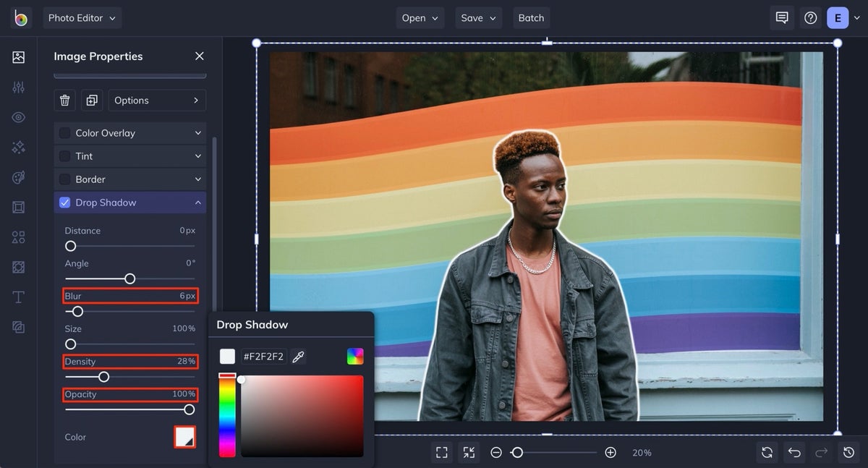Select the Artsy palette icon in sidebar
Image resolution: width=868 pixels, height=468 pixels.
18,177
